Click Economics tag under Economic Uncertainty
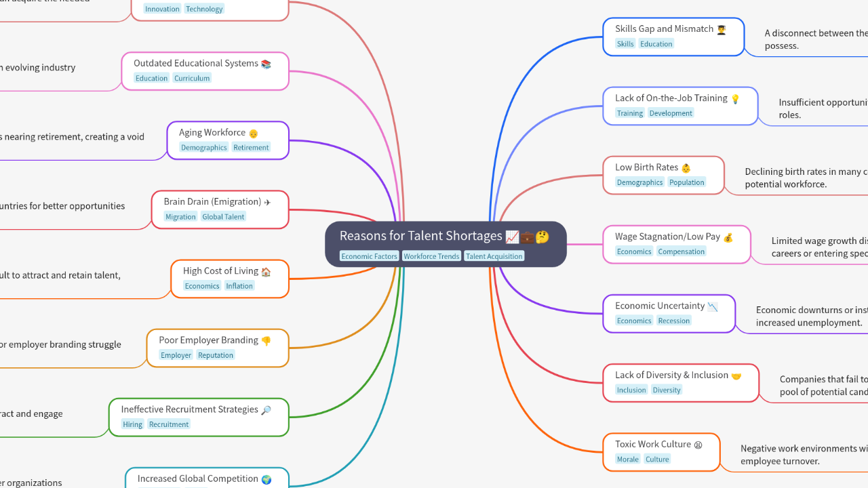 [634, 321]
